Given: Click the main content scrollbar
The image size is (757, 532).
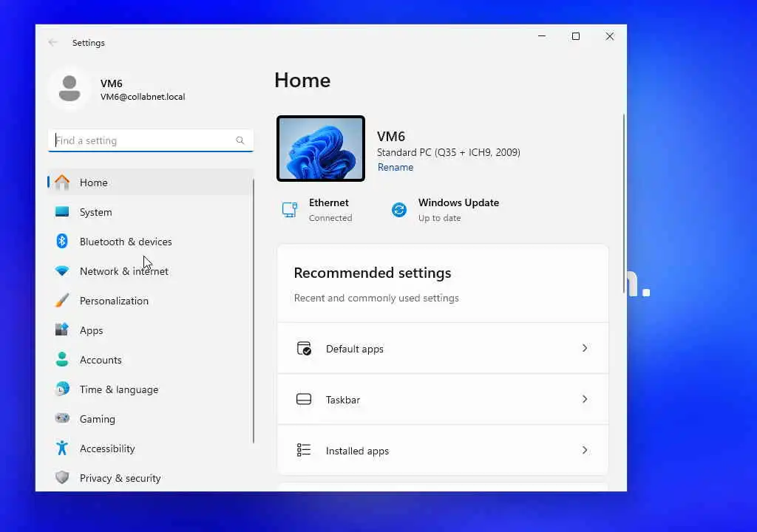Looking at the screenshot, I should pyautogui.click(x=623, y=203).
